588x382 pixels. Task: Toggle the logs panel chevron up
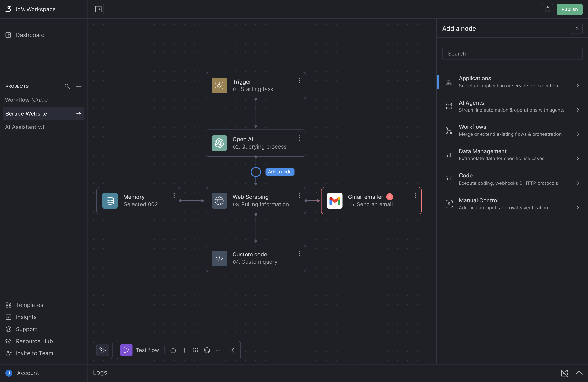point(579,373)
